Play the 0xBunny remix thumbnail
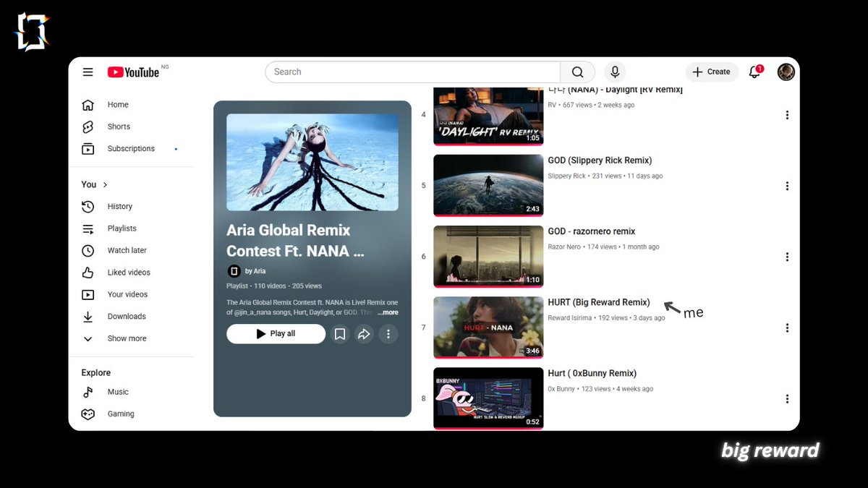The width and height of the screenshot is (868, 488). pos(488,398)
